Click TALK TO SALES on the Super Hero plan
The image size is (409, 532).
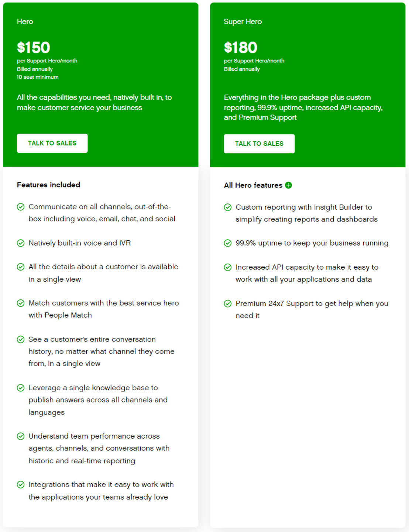click(259, 144)
